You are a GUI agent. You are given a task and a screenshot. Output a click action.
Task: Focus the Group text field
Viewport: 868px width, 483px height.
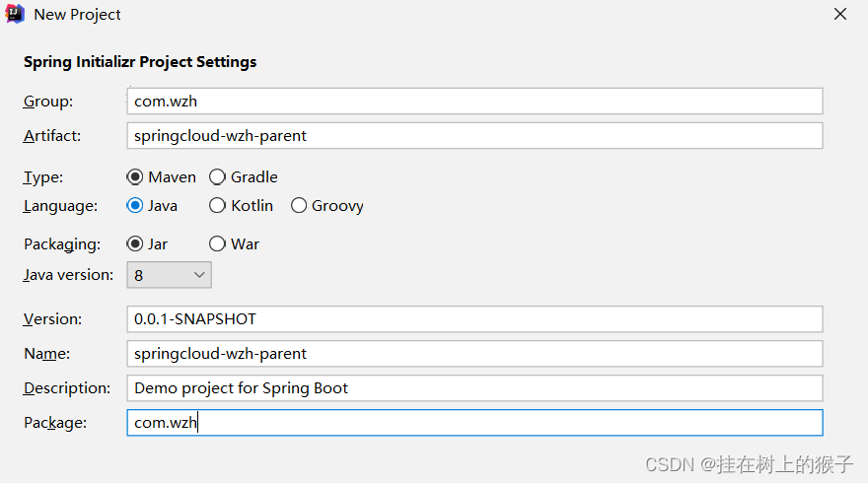474,102
